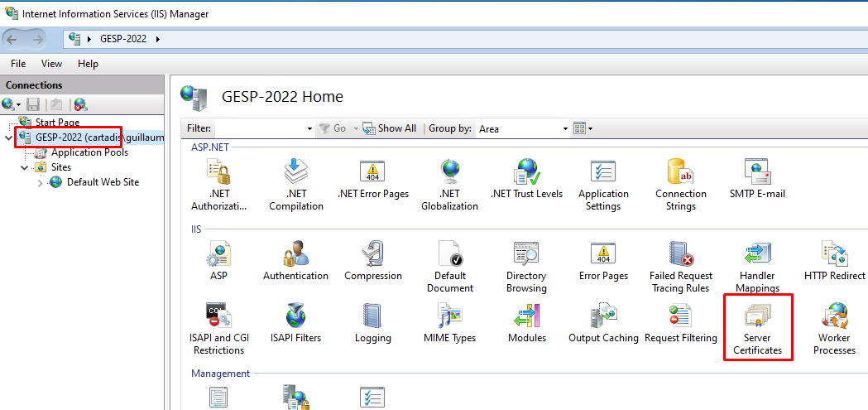Screen dimensions: 868x410
Task: Open the SMTP E-mail feature
Action: click(x=757, y=180)
